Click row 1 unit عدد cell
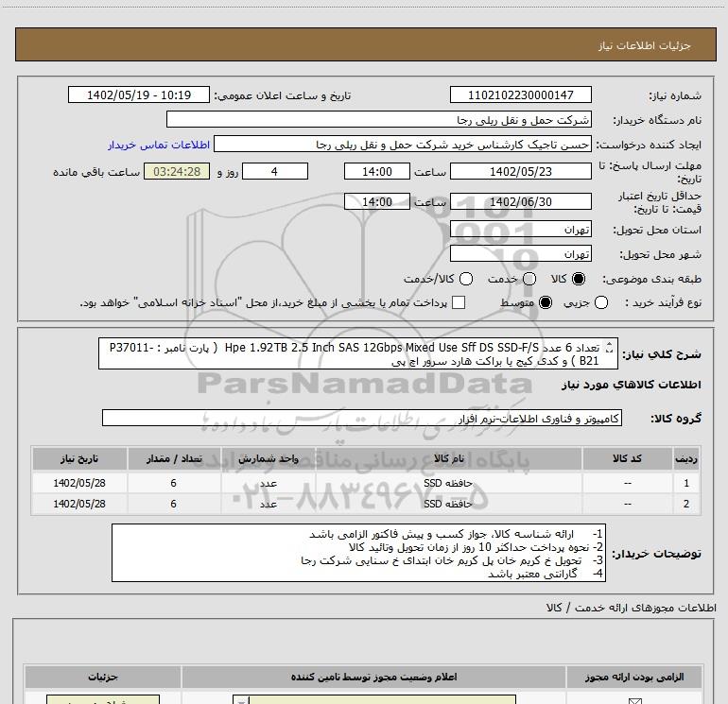This screenshot has width=728, height=704. pos(269,483)
